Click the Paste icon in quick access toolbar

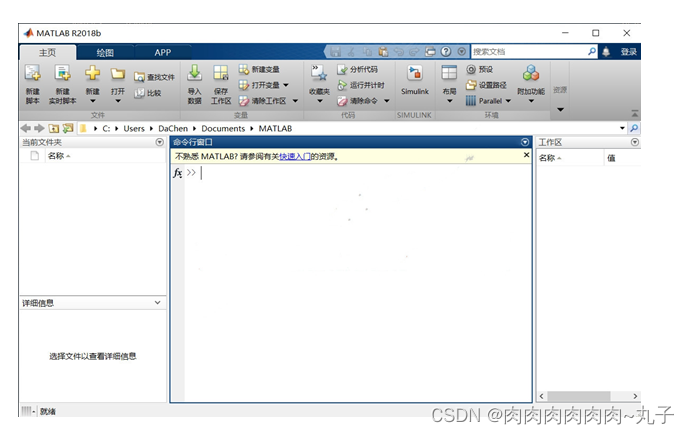pyautogui.click(x=383, y=52)
